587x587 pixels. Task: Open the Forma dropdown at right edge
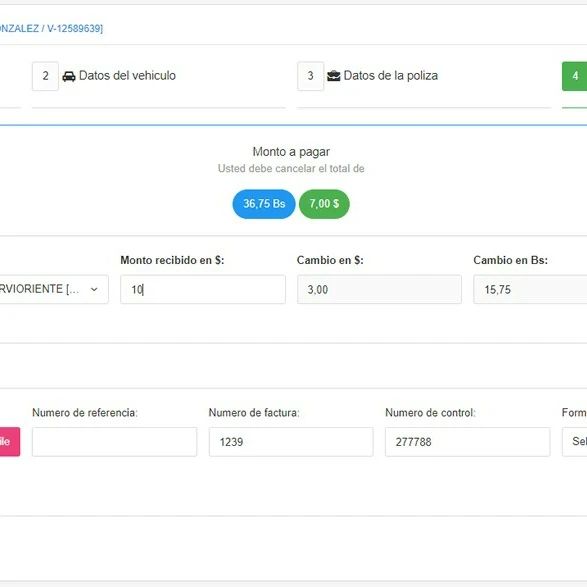575,442
